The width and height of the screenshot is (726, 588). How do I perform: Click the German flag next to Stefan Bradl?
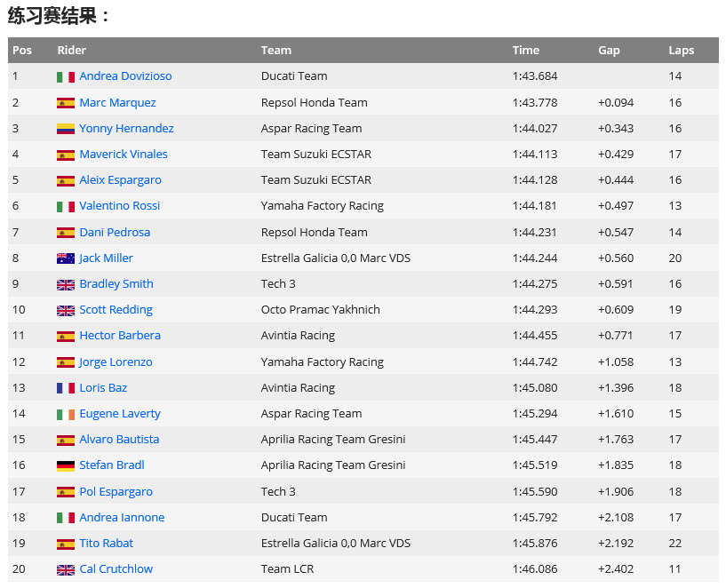65,465
